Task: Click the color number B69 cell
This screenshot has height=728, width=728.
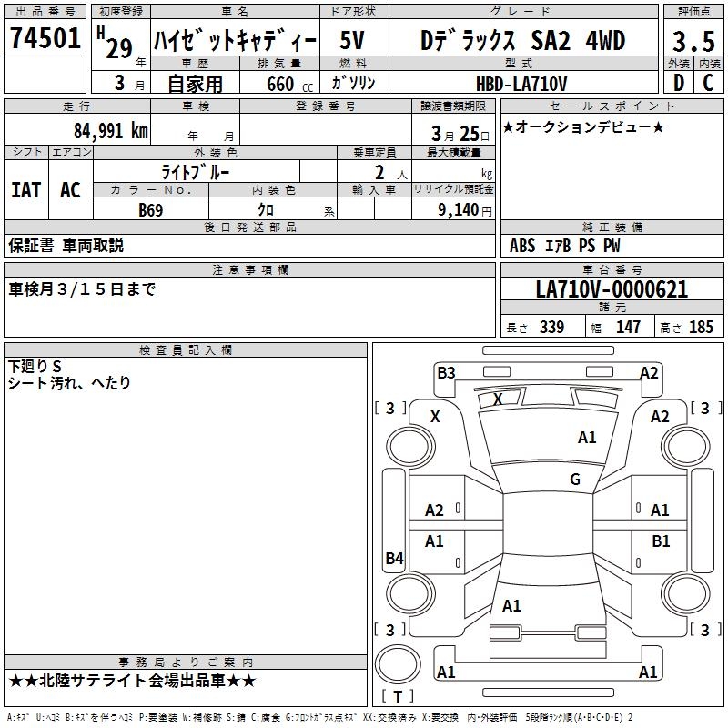Action: pos(151,209)
